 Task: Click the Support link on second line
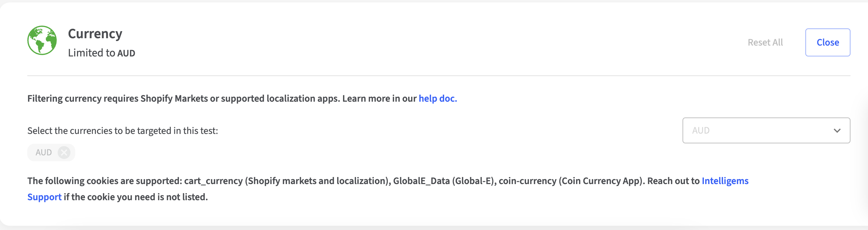[x=44, y=197]
